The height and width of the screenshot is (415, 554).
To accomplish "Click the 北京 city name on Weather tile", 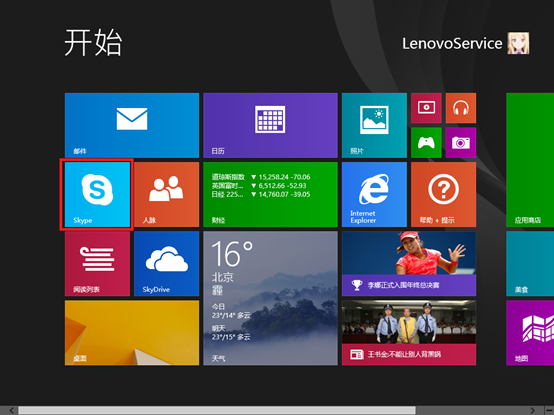I will [223, 277].
